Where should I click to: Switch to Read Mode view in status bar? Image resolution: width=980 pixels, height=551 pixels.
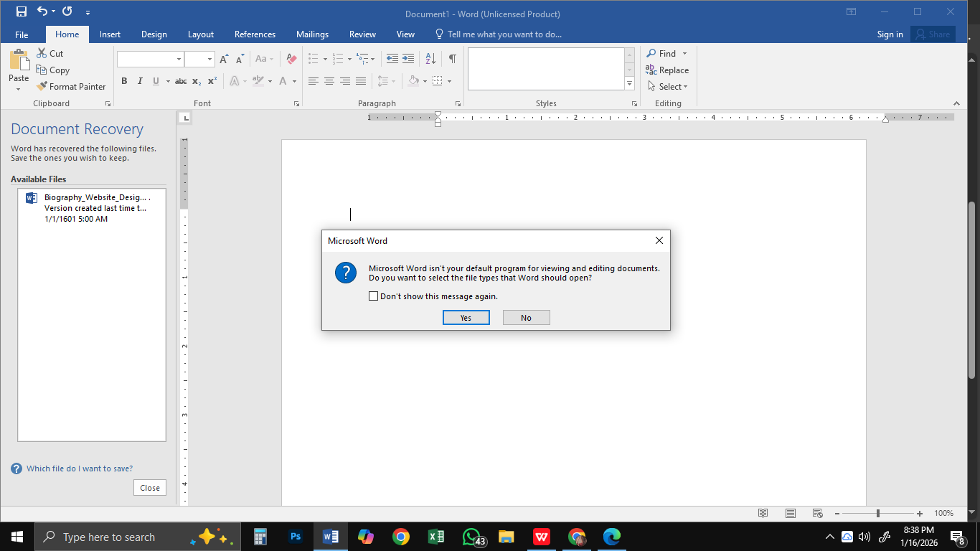[763, 514]
